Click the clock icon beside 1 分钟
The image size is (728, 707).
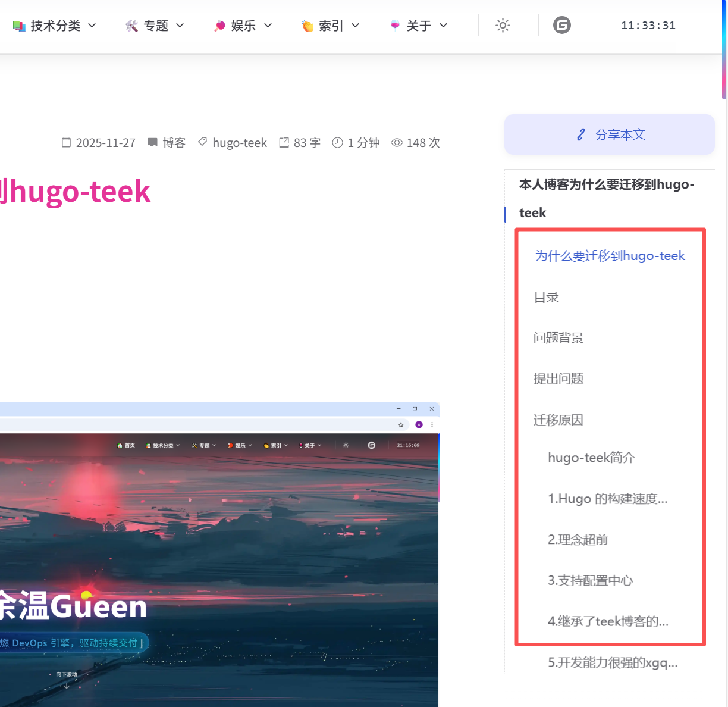tap(337, 143)
